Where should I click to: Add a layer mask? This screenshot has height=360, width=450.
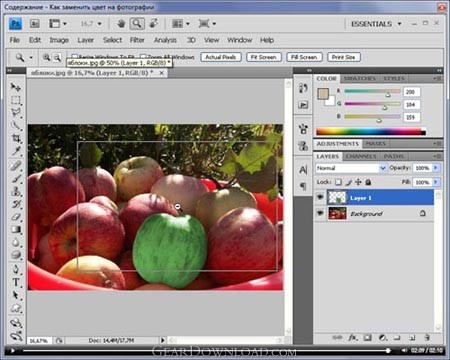367,338
